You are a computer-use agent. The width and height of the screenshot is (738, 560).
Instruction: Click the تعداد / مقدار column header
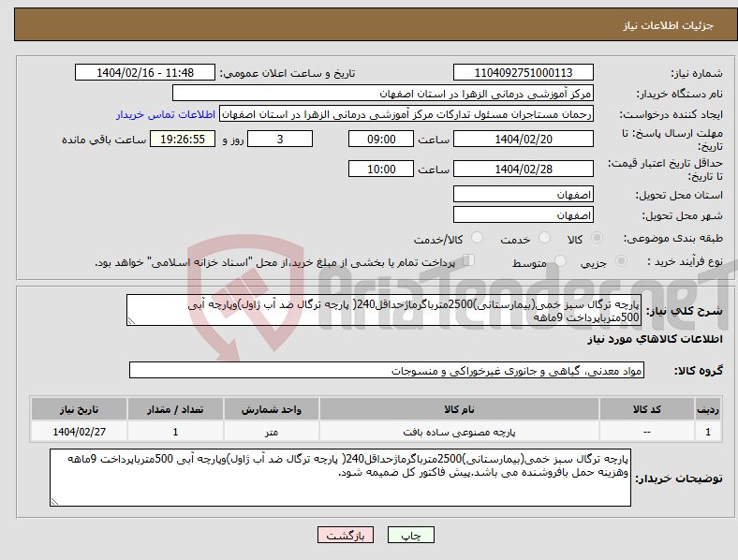[x=175, y=409]
